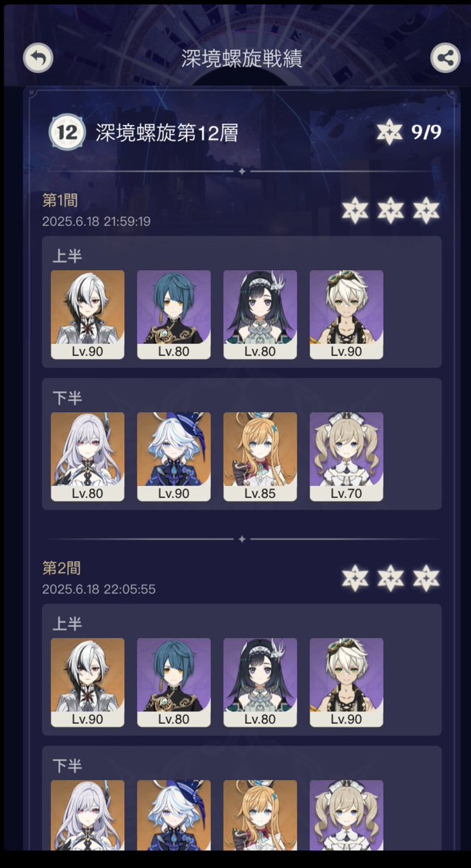Select third star of chamber 1 rating
This screenshot has width=471, height=868.
point(426,211)
